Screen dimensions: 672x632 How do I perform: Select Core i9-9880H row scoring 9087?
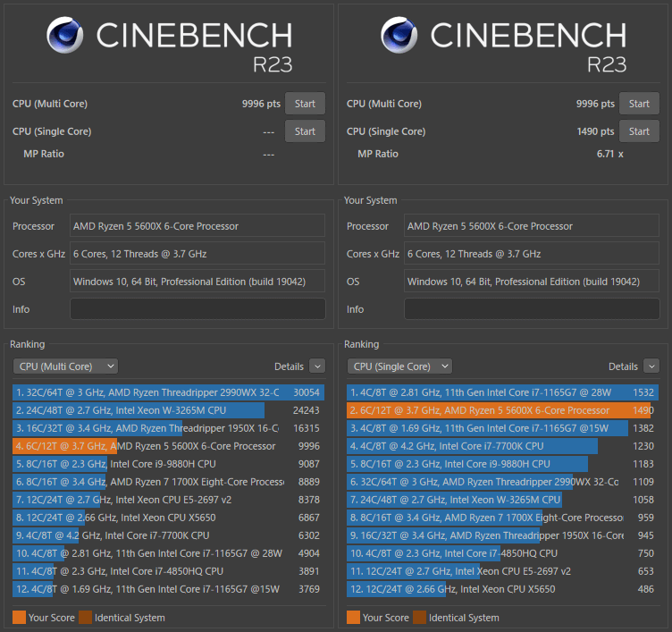click(168, 464)
